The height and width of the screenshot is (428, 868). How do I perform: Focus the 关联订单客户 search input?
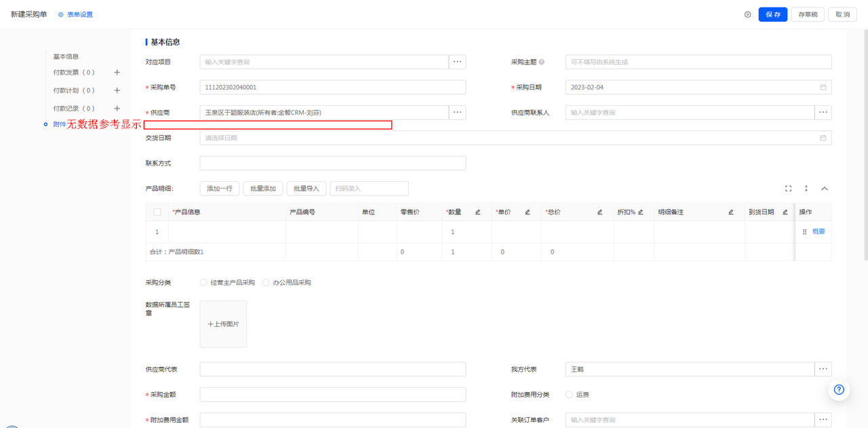pos(690,420)
